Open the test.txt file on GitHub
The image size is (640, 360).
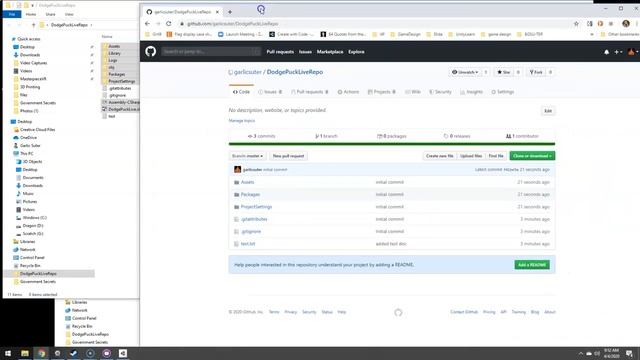(x=248, y=244)
